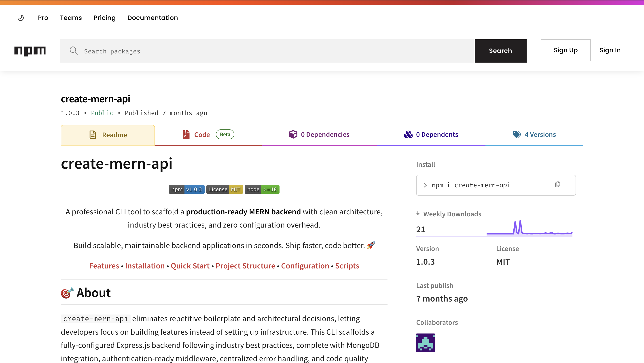Screen dimensions: 644x363
Task: Click the npm logo
Action: point(30,51)
